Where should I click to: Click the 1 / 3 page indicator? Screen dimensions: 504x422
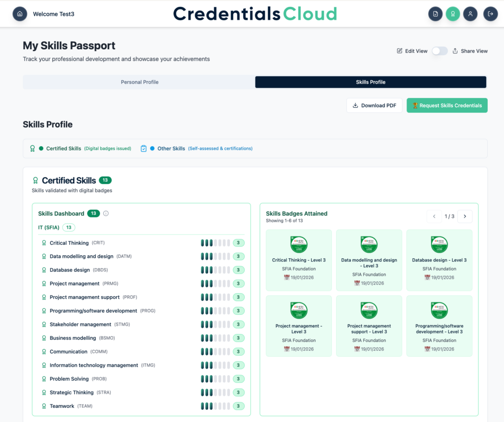449,216
